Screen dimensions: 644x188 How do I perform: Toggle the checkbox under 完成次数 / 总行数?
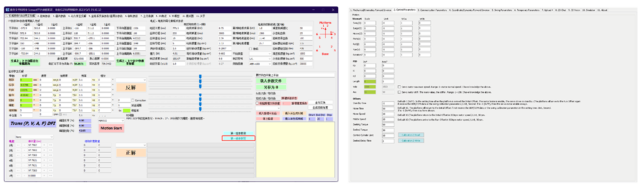pyautogui.click(x=257, y=103)
